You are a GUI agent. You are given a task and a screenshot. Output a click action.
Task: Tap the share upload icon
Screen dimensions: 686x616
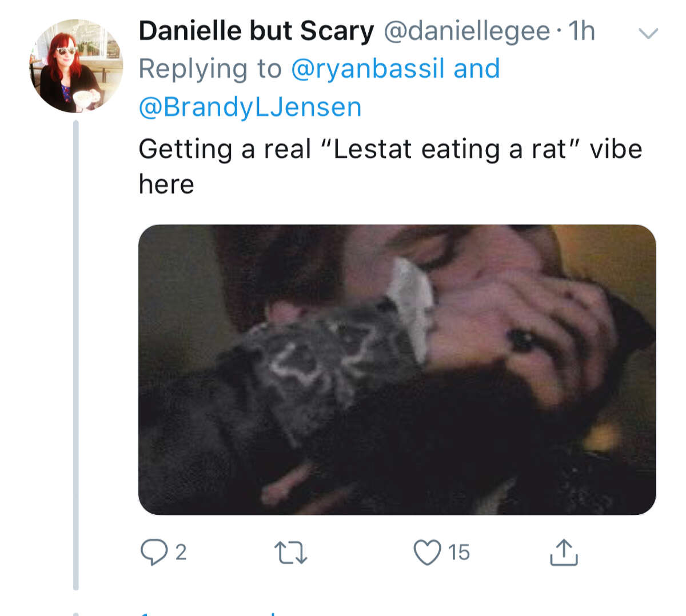tap(564, 553)
